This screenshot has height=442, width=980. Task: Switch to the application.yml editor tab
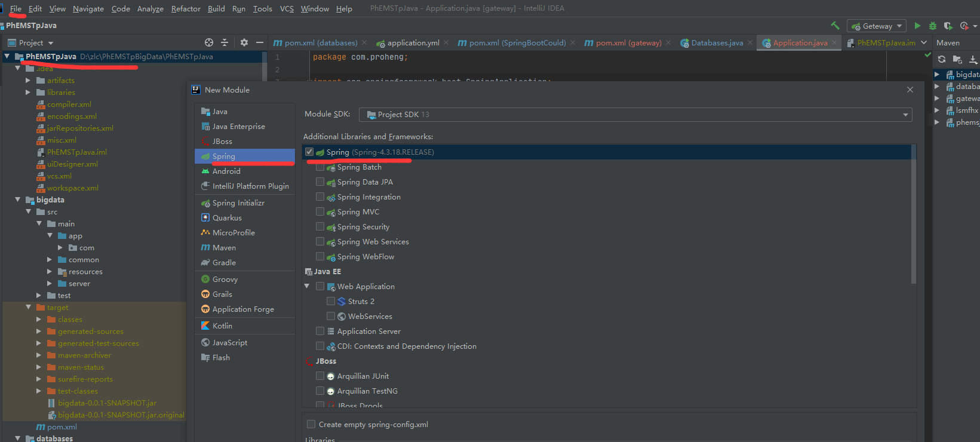tap(413, 42)
